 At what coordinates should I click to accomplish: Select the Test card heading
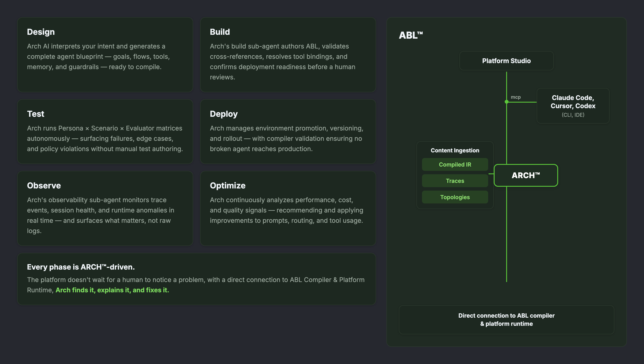coord(35,114)
